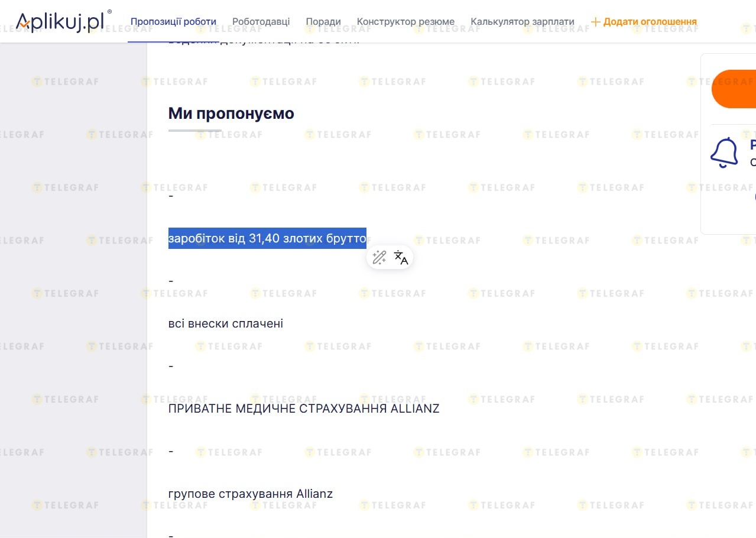
Task: Open the Поради menu item
Action: tap(323, 22)
